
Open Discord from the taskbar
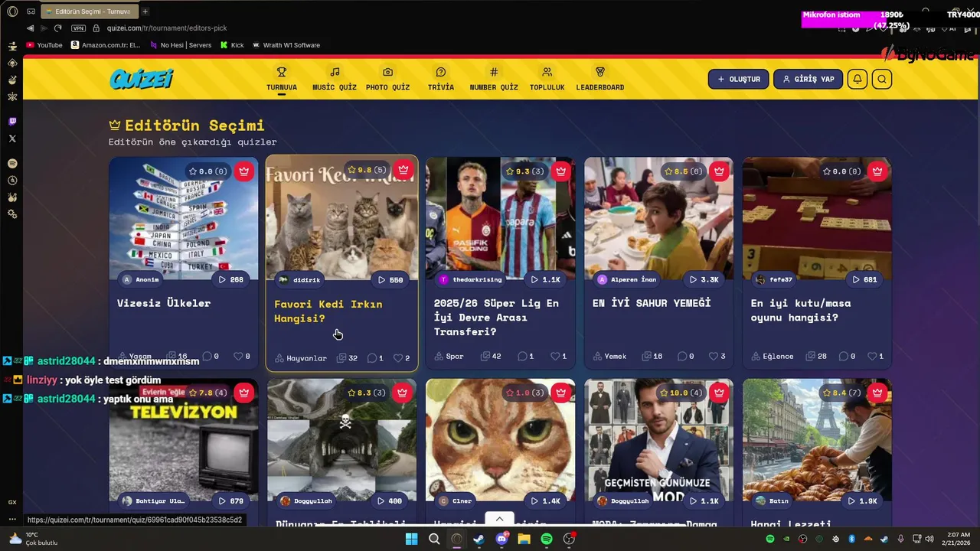(x=502, y=539)
